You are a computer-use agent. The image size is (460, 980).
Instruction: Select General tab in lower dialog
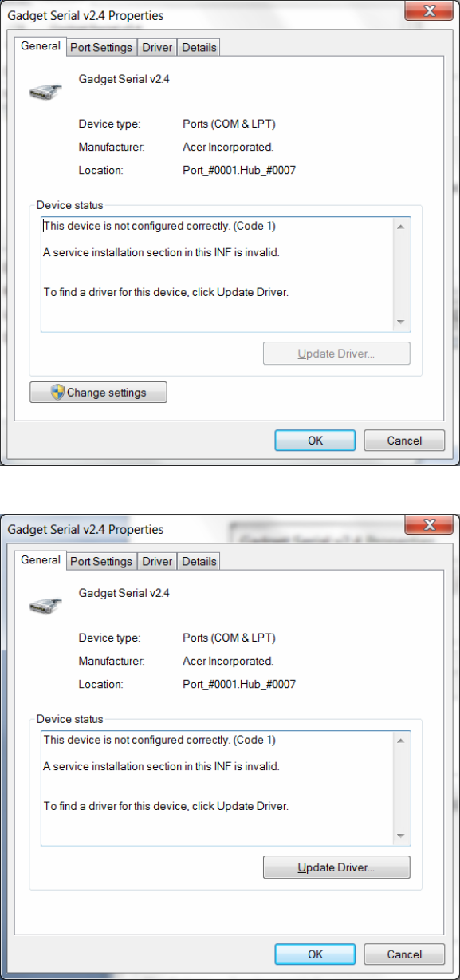[41, 560]
